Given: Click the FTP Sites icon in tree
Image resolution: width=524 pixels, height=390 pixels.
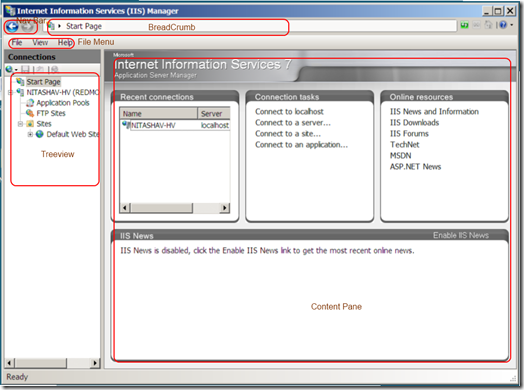Looking at the screenshot, I should point(30,113).
